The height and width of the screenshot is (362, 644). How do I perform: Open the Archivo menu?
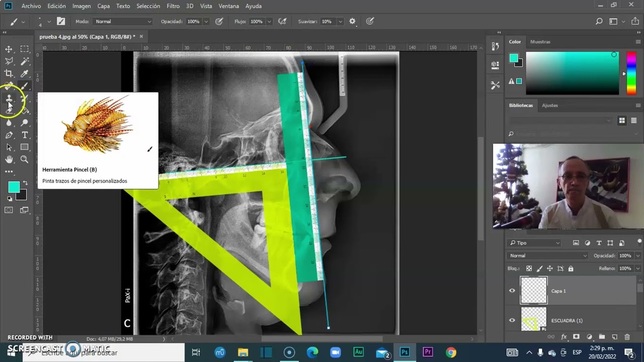31,6
